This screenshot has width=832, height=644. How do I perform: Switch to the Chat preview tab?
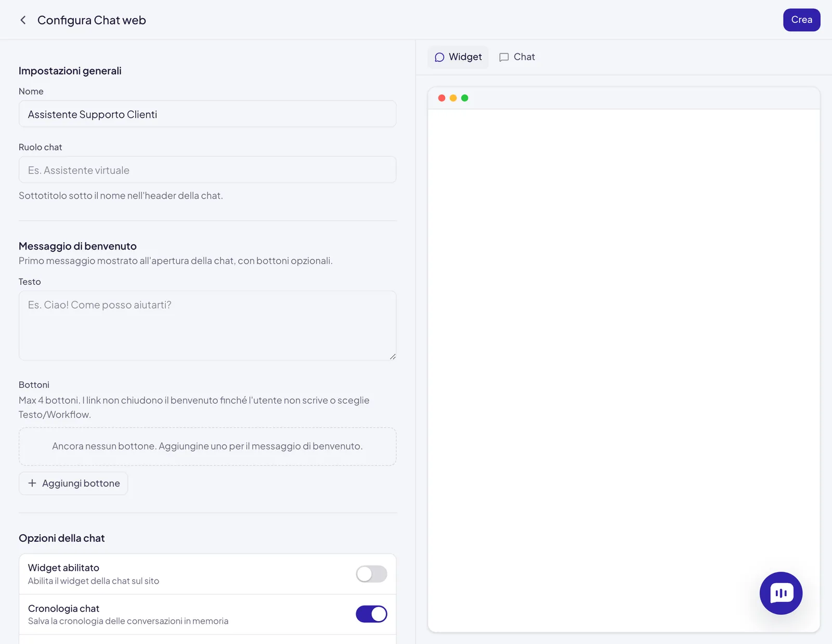coord(517,57)
